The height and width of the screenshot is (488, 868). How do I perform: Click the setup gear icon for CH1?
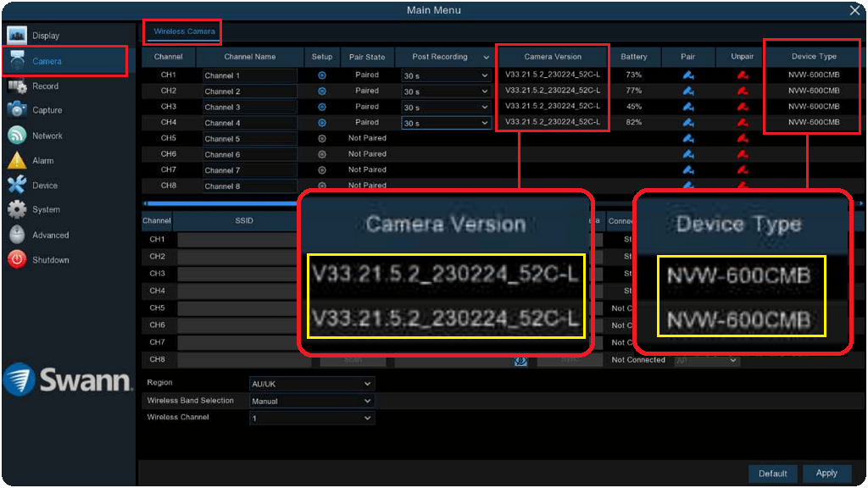[322, 75]
